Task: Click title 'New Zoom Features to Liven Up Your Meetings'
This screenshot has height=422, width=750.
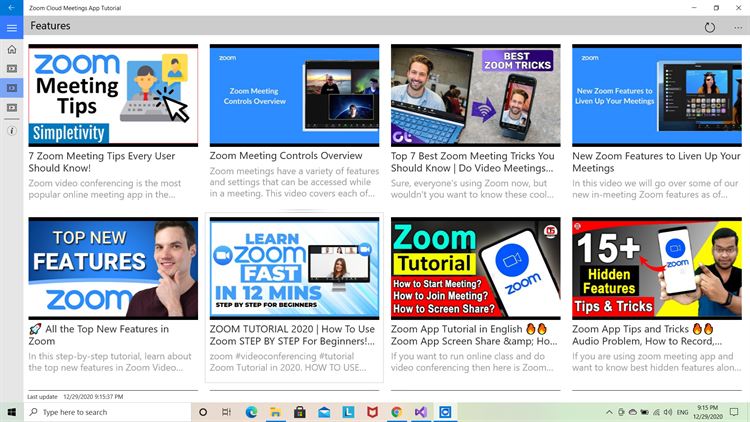Action: [656, 162]
